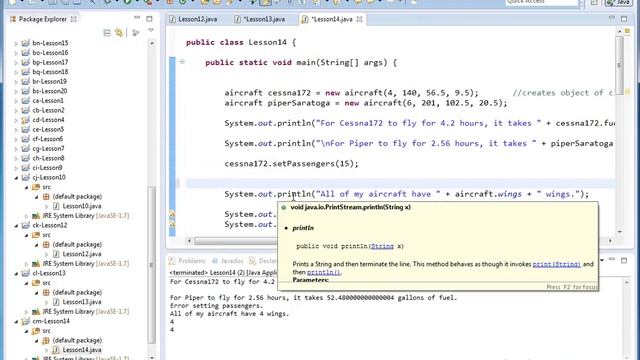Follow the String link in println signature

(382, 246)
